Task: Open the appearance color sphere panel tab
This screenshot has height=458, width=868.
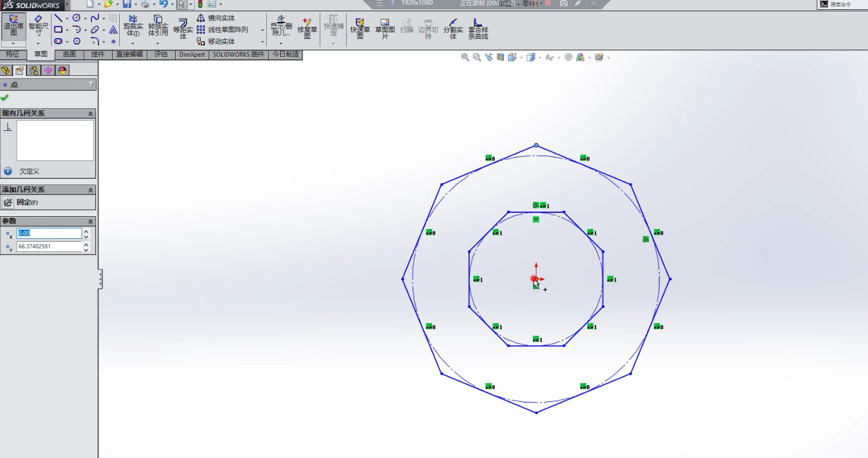Action: [62, 71]
